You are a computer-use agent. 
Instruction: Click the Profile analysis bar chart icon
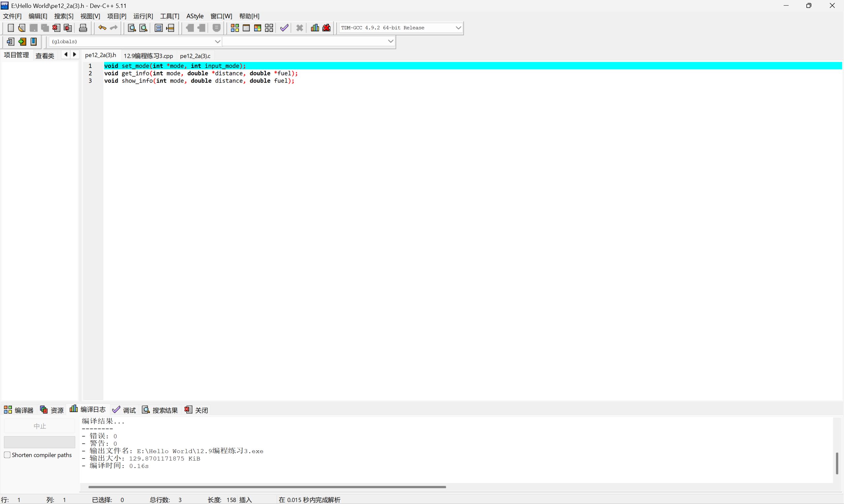click(x=315, y=28)
